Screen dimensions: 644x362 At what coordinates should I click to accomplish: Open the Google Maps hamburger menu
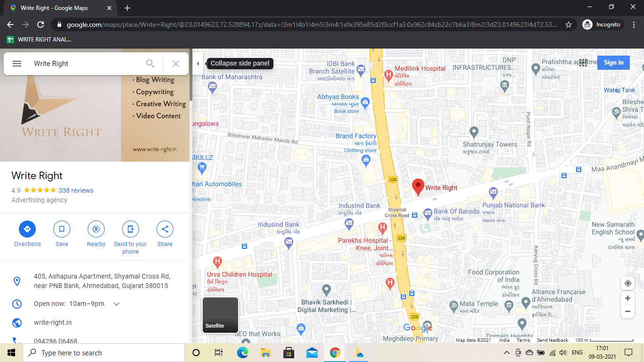coord(17,64)
